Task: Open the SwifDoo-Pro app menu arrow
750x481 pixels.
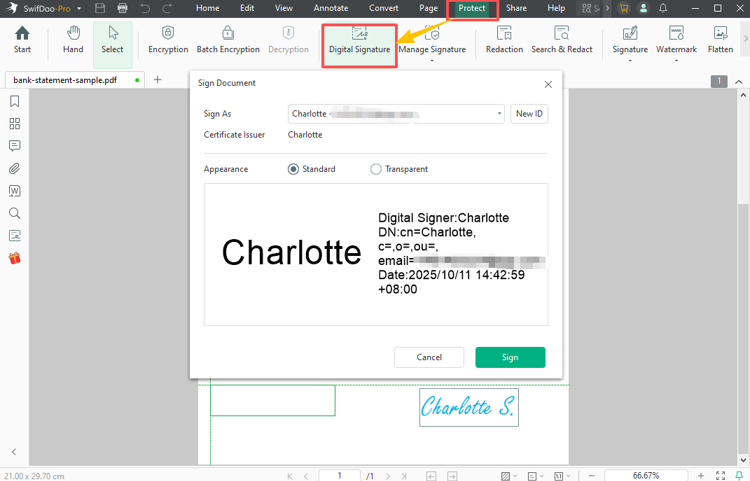Action: [79, 9]
